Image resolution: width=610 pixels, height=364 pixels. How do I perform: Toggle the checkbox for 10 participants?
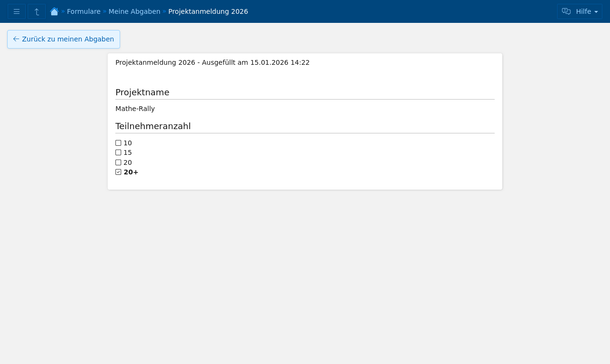(x=118, y=143)
